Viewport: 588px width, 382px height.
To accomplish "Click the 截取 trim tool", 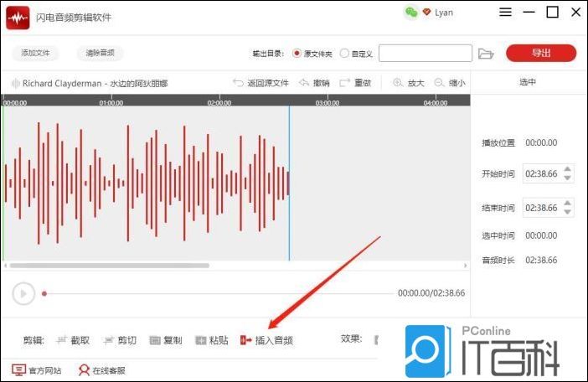I will (x=73, y=340).
